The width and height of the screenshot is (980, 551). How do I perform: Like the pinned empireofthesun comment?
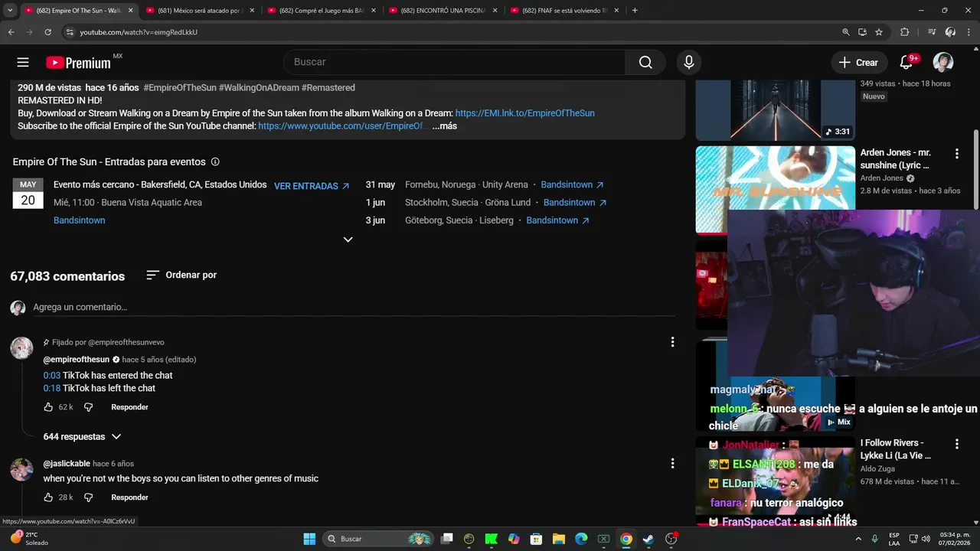pyautogui.click(x=48, y=407)
